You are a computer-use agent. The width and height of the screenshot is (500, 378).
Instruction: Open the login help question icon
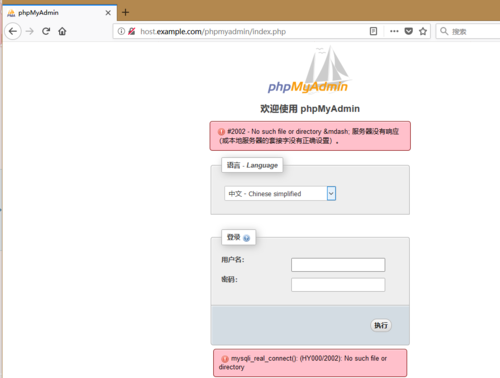(x=247, y=238)
